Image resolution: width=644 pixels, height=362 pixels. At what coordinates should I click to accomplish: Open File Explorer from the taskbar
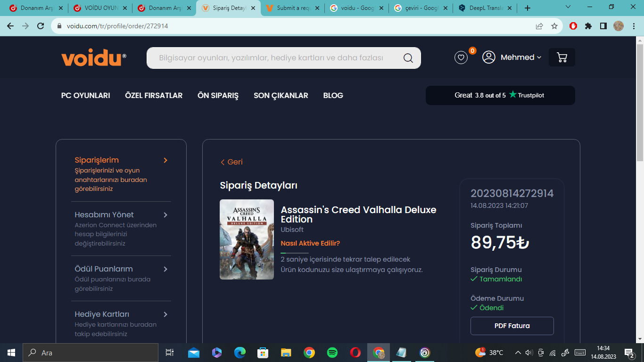coord(286,353)
